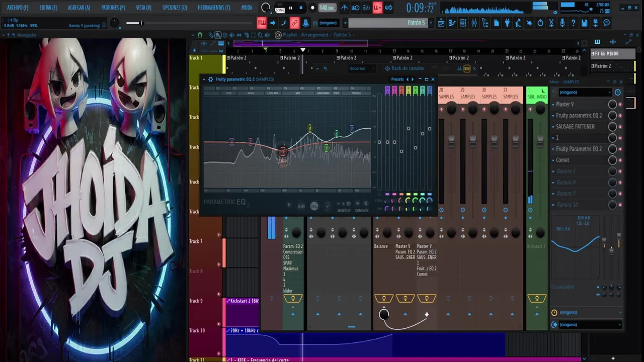
Task: Open mixer output (ninguno) dropdown at bottom
Action: click(x=590, y=325)
